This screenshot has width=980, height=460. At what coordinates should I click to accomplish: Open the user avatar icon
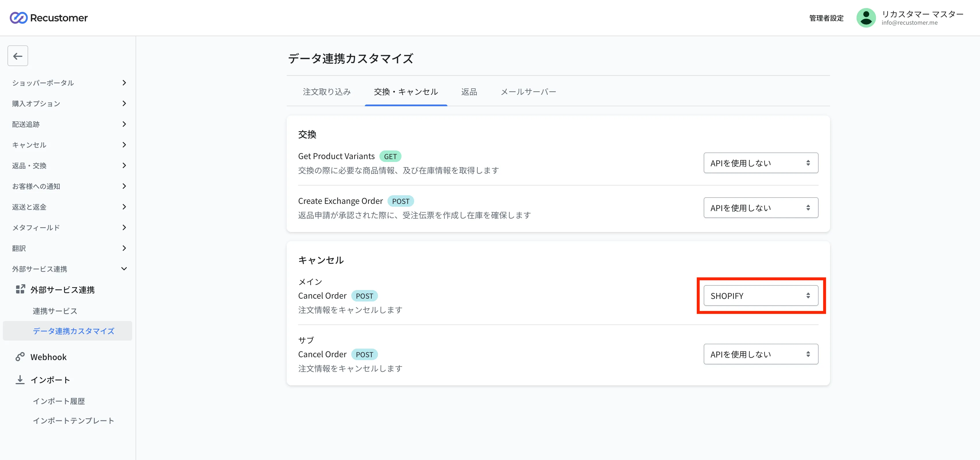(x=866, y=18)
